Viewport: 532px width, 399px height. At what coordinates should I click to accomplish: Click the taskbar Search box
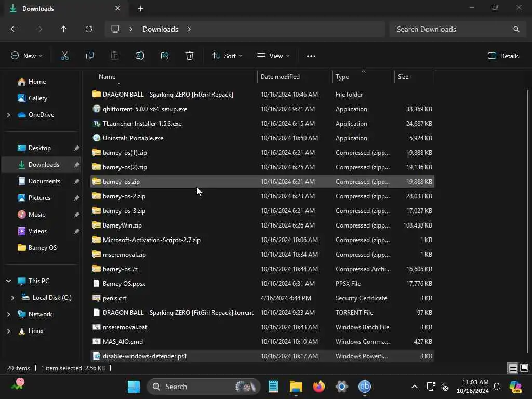click(204, 387)
